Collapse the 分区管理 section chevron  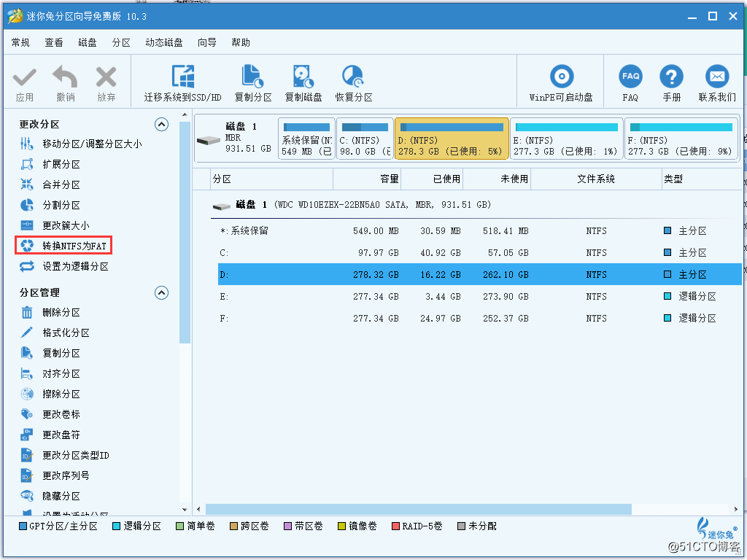coord(161,293)
